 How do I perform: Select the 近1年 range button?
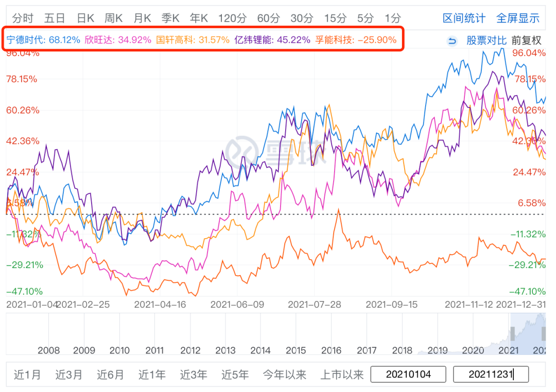(152, 375)
